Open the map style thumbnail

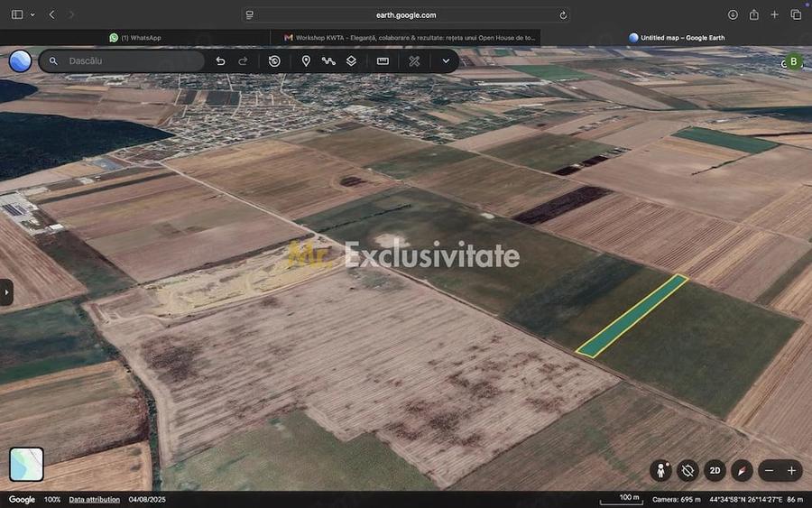[26, 465]
